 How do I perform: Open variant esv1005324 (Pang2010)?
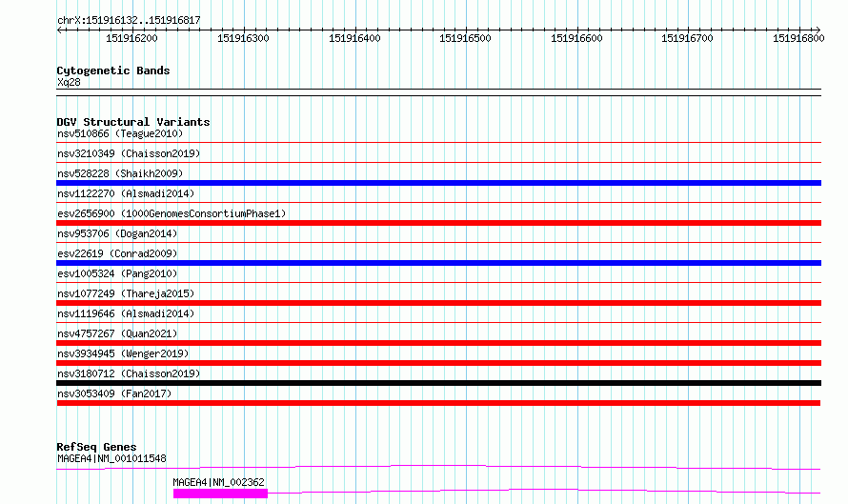point(117,273)
